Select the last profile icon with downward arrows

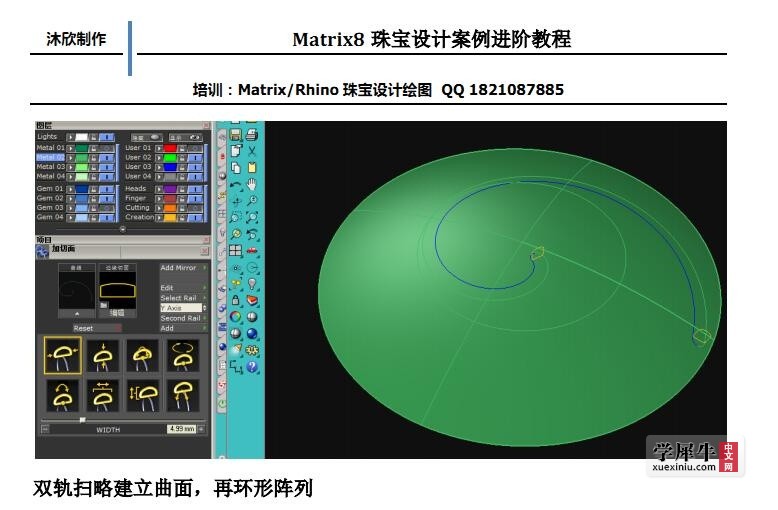point(183,395)
